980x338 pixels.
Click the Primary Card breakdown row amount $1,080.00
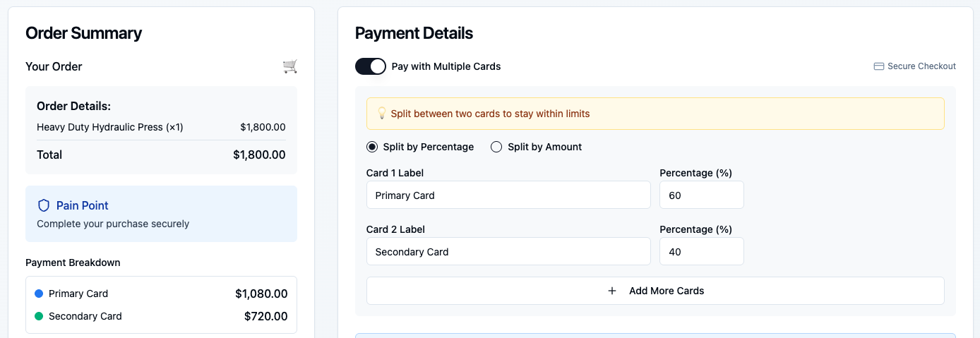pyautogui.click(x=261, y=294)
